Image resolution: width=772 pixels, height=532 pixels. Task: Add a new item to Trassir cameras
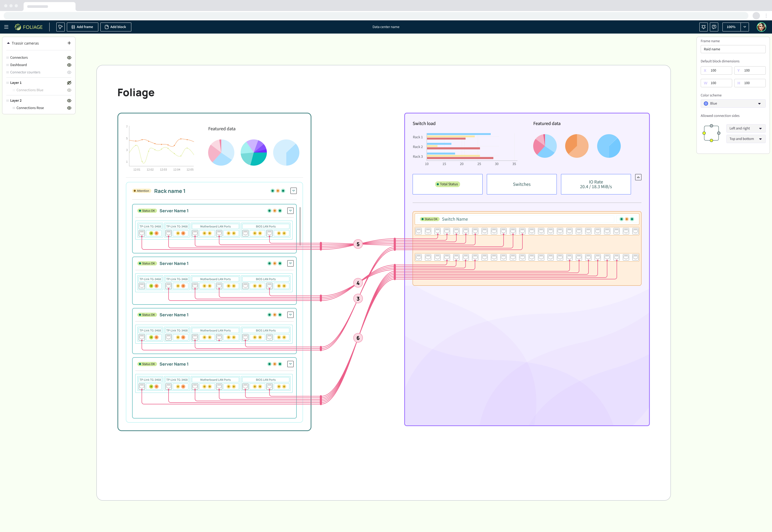click(x=69, y=43)
